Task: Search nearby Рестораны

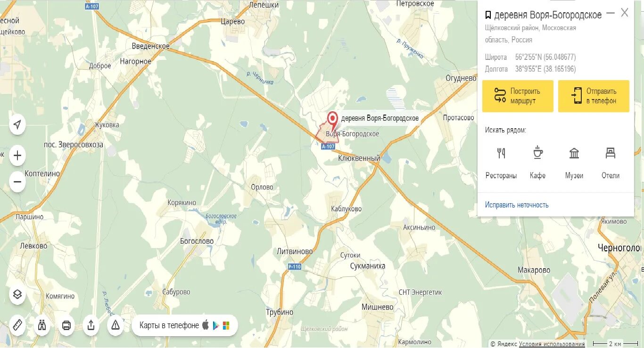Action: 501,163
